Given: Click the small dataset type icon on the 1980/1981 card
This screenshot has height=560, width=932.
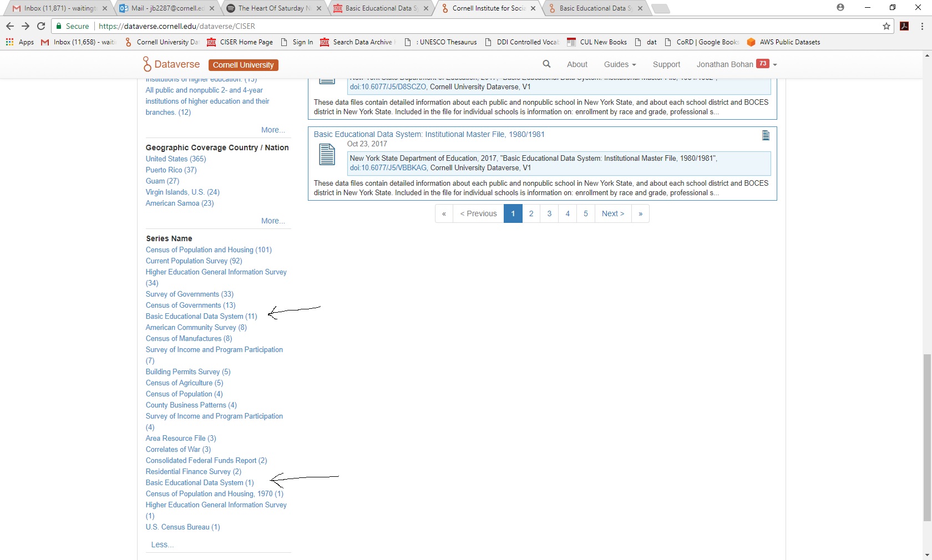Looking at the screenshot, I should [x=766, y=135].
